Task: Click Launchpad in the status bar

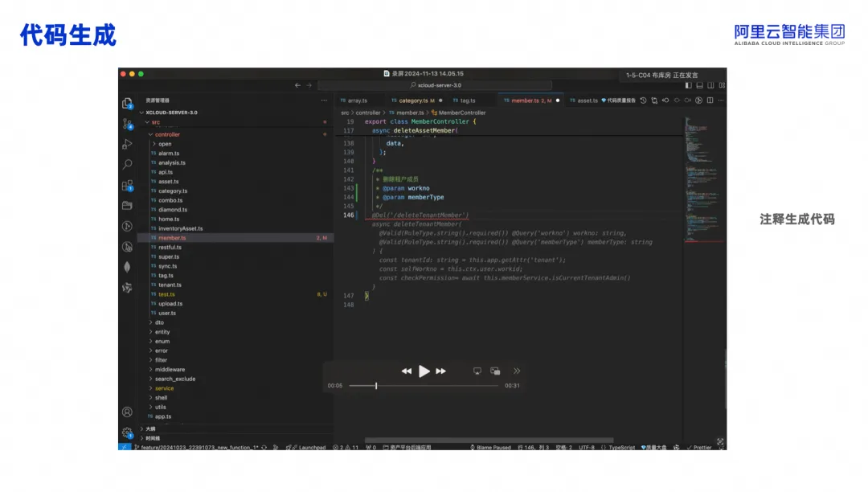Action: coord(306,447)
